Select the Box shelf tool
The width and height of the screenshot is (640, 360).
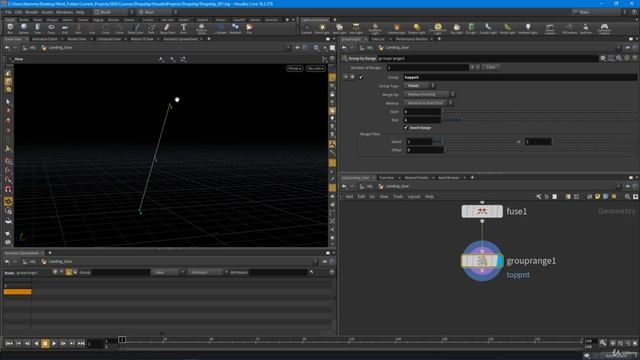point(10,28)
